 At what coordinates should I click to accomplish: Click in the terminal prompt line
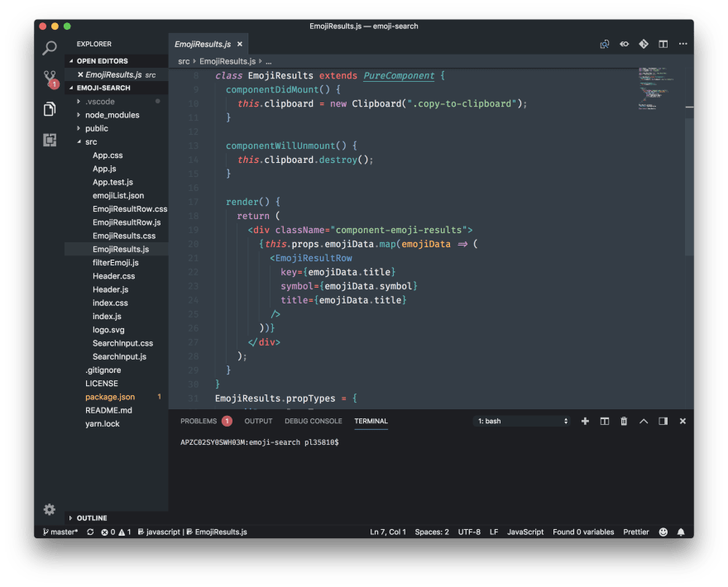[x=259, y=442]
